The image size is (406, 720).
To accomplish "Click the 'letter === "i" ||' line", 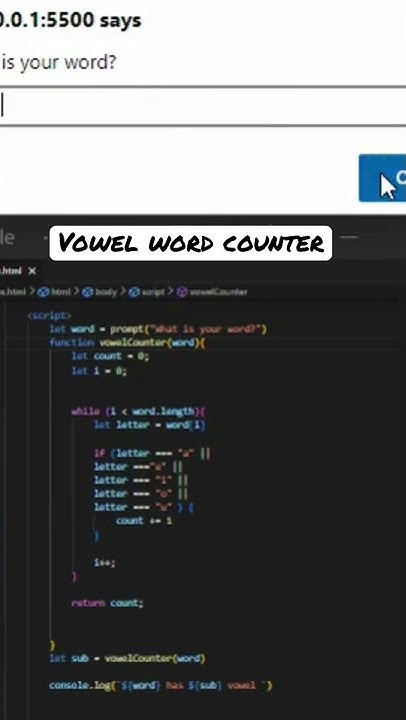I will [x=141, y=480].
